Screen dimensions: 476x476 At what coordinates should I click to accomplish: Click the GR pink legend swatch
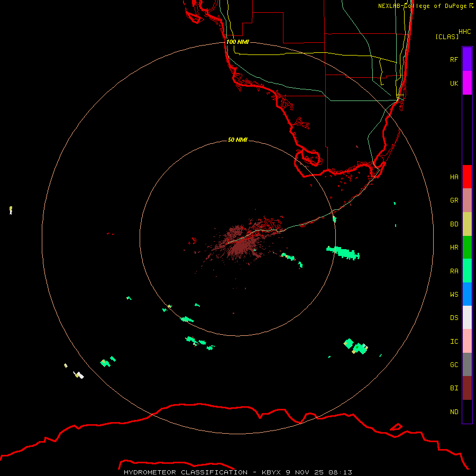point(467,200)
